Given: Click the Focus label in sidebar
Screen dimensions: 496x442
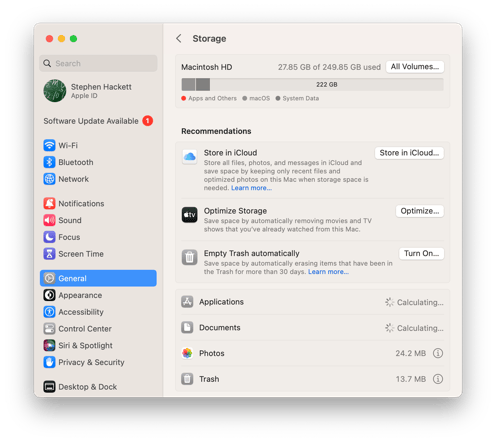Looking at the screenshot, I should coord(69,237).
